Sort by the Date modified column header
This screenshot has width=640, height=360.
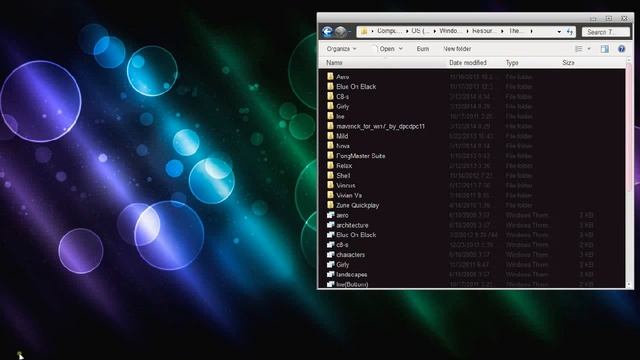coord(468,63)
